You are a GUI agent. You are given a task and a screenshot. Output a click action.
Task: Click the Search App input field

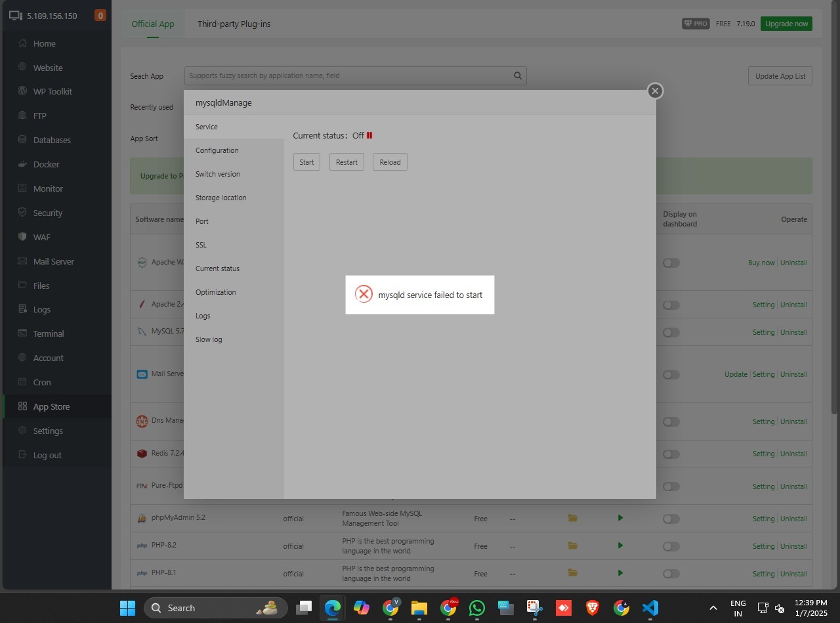(x=355, y=75)
